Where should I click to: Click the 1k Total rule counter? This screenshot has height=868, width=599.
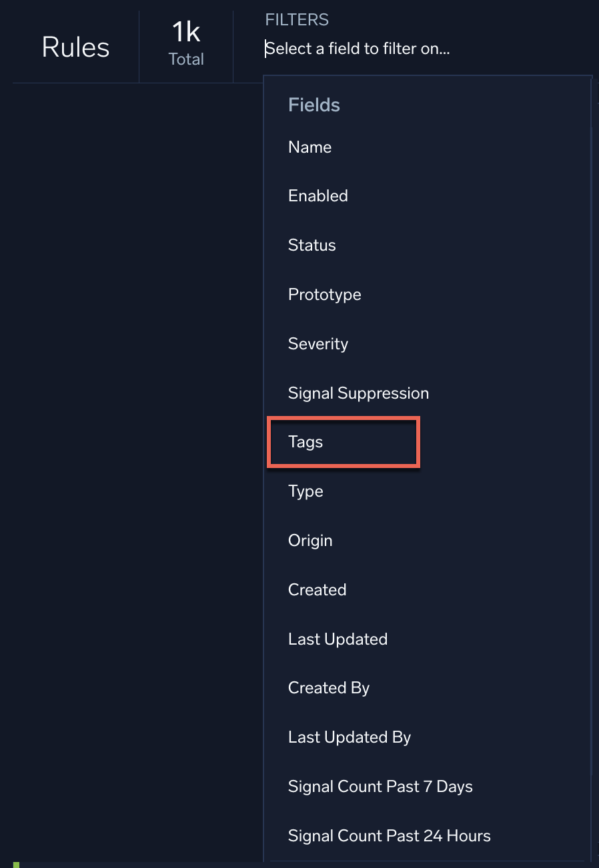[x=185, y=43]
